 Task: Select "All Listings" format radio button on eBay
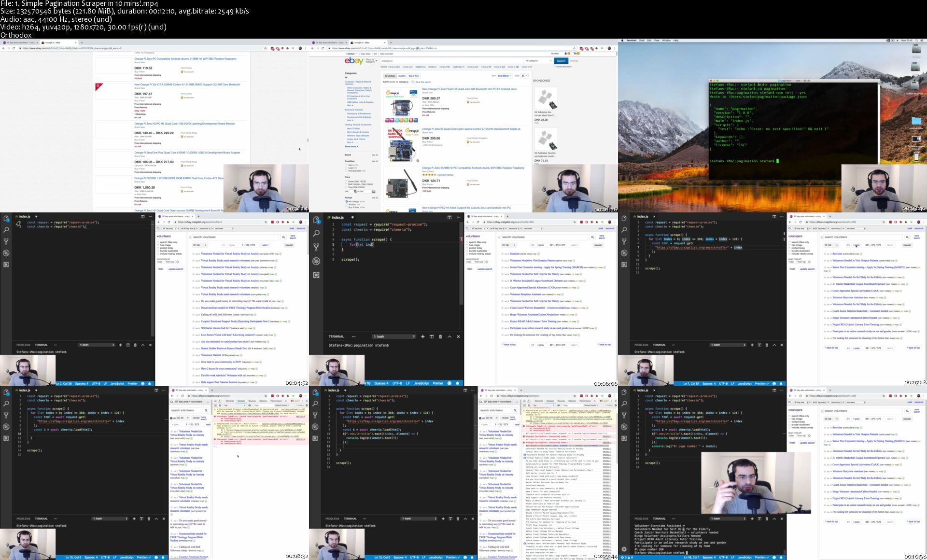coord(346,201)
